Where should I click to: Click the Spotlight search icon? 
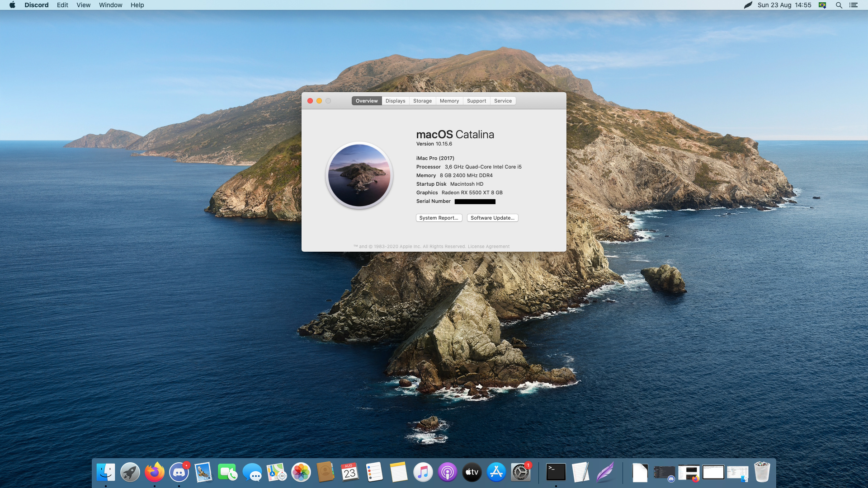[839, 5]
